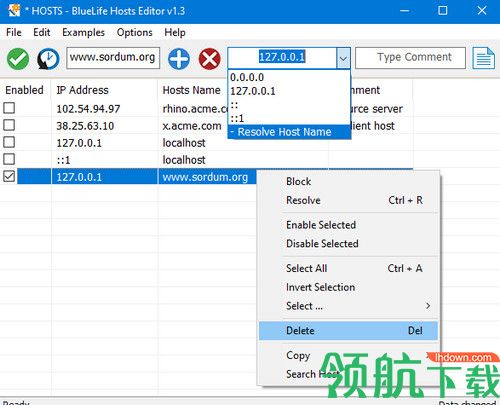The image size is (500, 405).
Task: Click the Hosts Name column header
Action: 191,90
